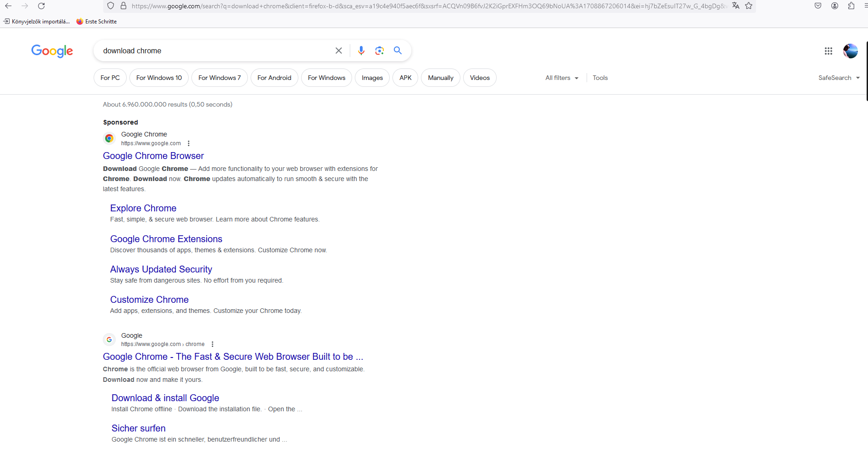Search by image with Google Lens
This screenshot has height=454, width=868.
(x=379, y=51)
